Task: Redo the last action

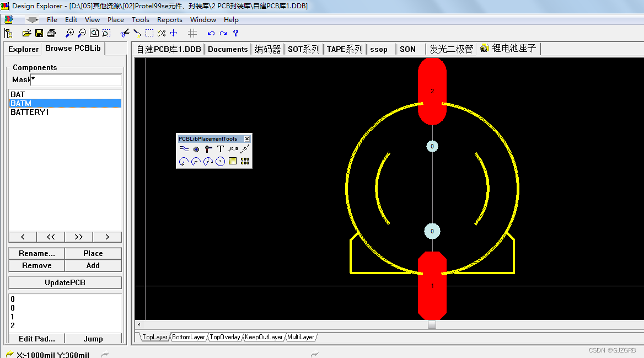Action: [x=223, y=33]
